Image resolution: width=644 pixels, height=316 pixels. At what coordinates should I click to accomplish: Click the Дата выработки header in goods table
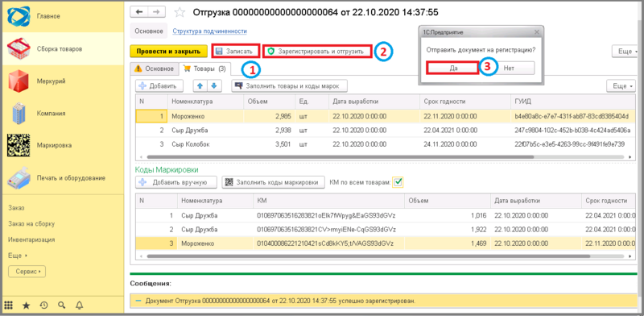[374, 102]
